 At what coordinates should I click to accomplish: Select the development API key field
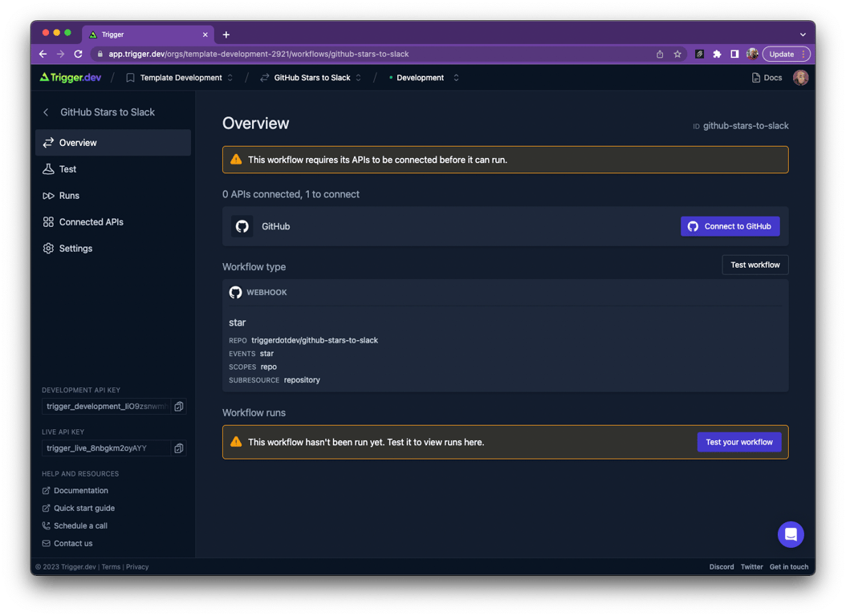[x=106, y=407]
